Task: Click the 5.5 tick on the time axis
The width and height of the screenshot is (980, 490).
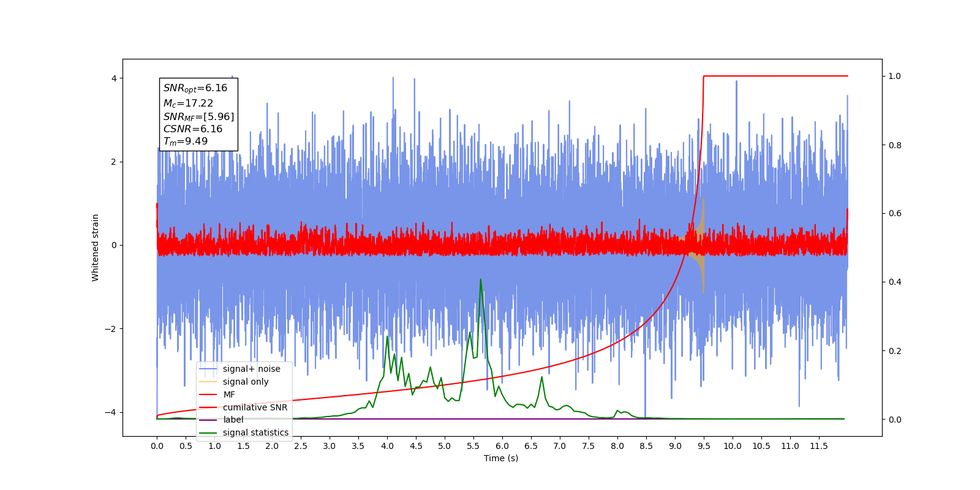Action: [473, 446]
